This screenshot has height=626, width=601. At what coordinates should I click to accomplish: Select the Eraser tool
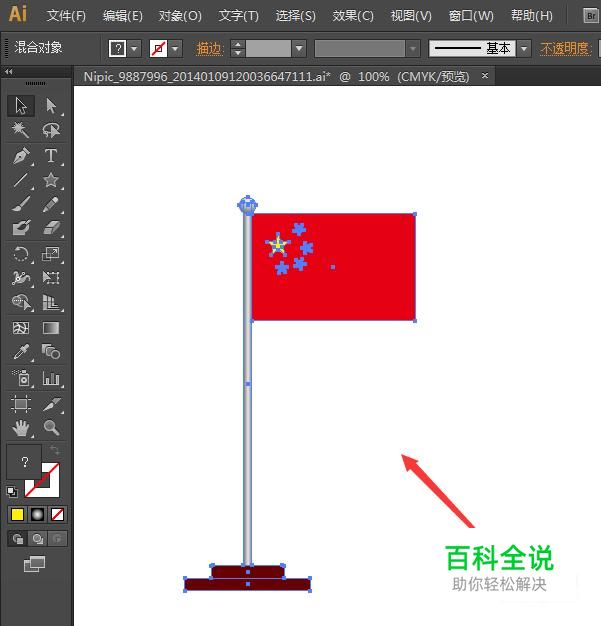point(51,228)
